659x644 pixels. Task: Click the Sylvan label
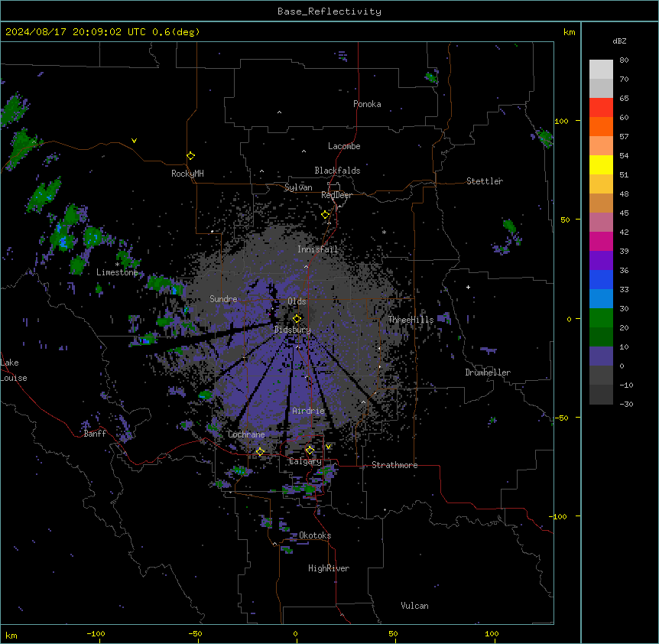298,187
